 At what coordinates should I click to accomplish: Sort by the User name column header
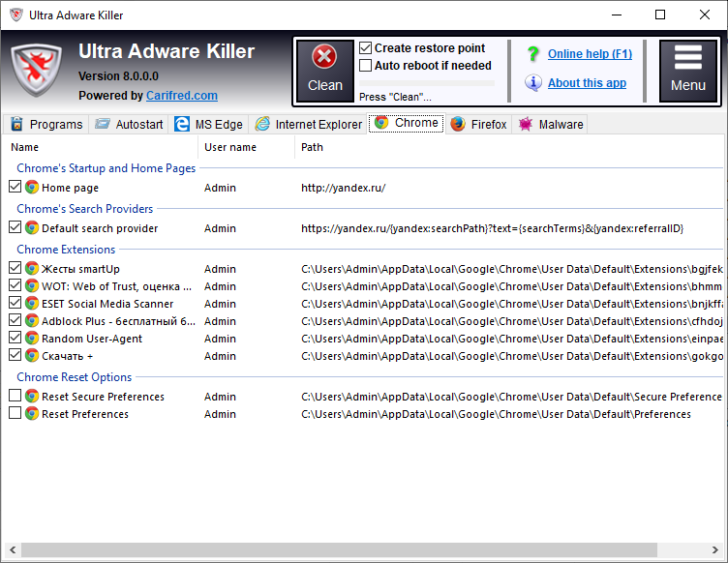(246, 147)
